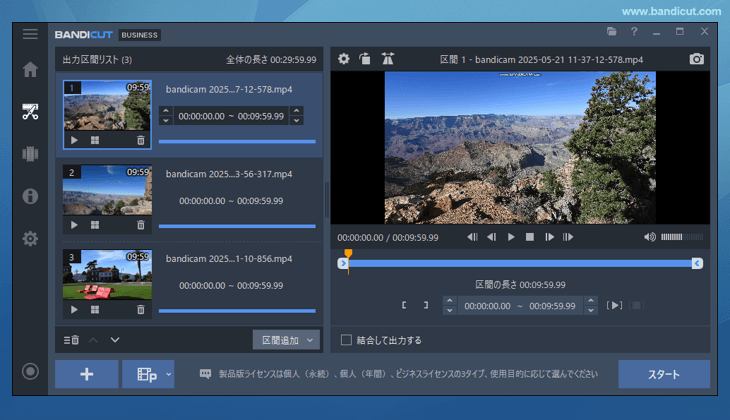Open project folder icon in title bar
730x420 pixels.
click(612, 32)
